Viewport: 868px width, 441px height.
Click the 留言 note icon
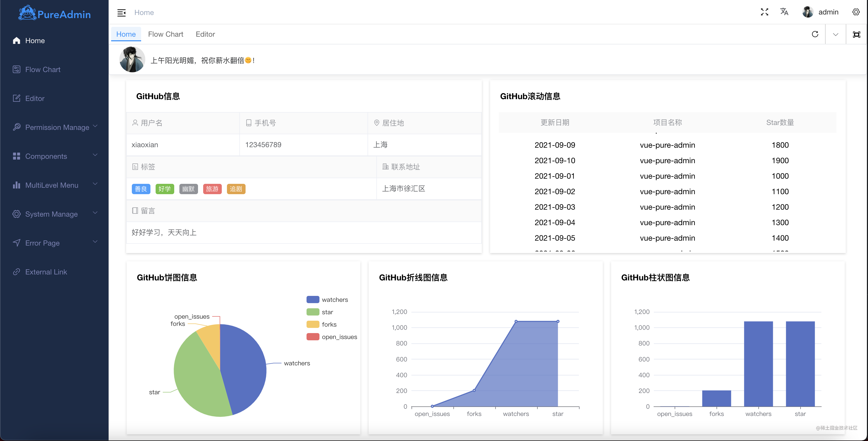135,211
